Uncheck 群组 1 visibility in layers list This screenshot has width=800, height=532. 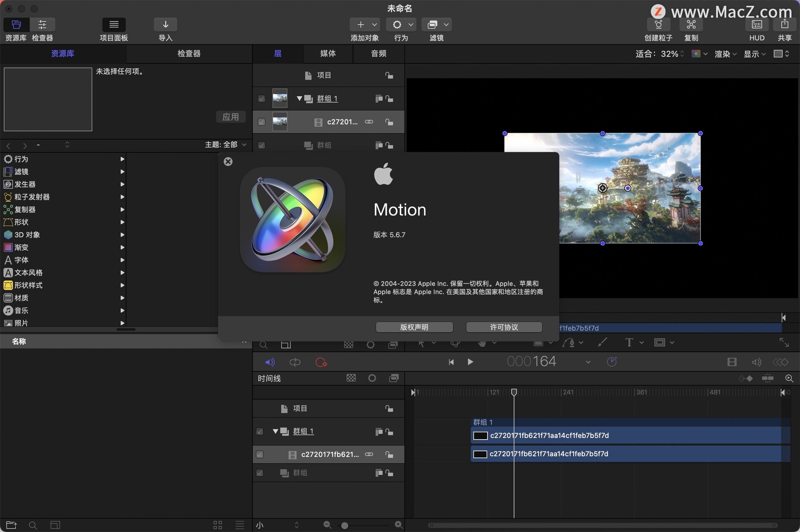pyautogui.click(x=261, y=99)
